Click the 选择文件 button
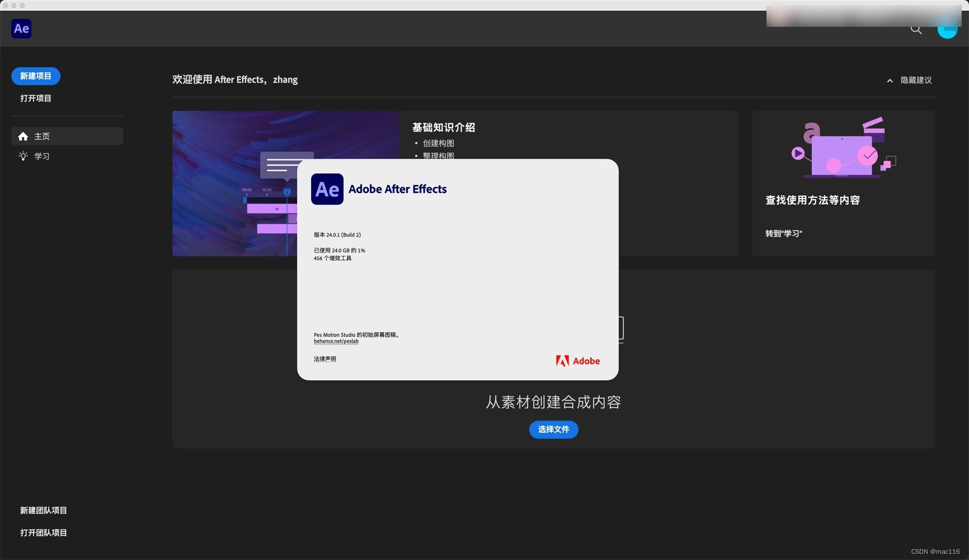This screenshot has height=560, width=969. point(553,430)
